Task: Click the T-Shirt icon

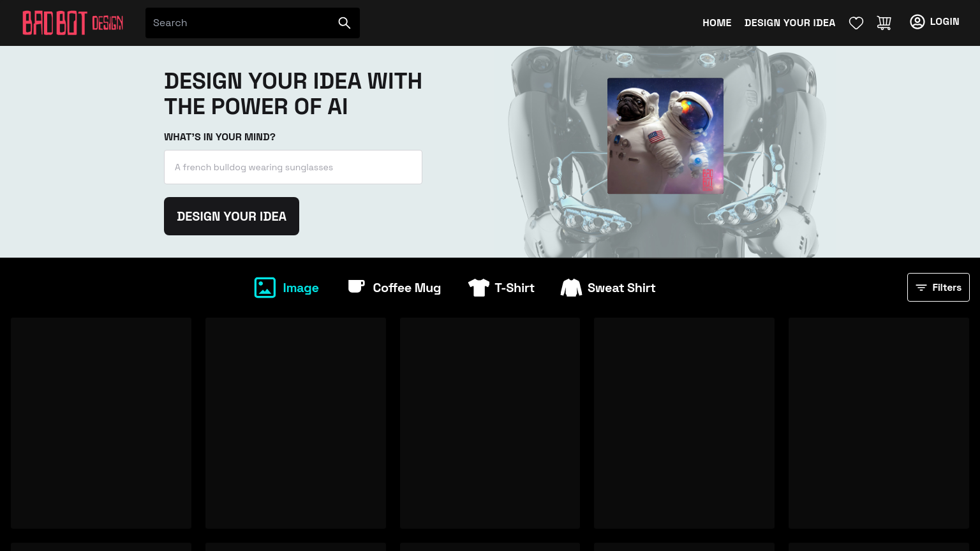Action: 479,288
